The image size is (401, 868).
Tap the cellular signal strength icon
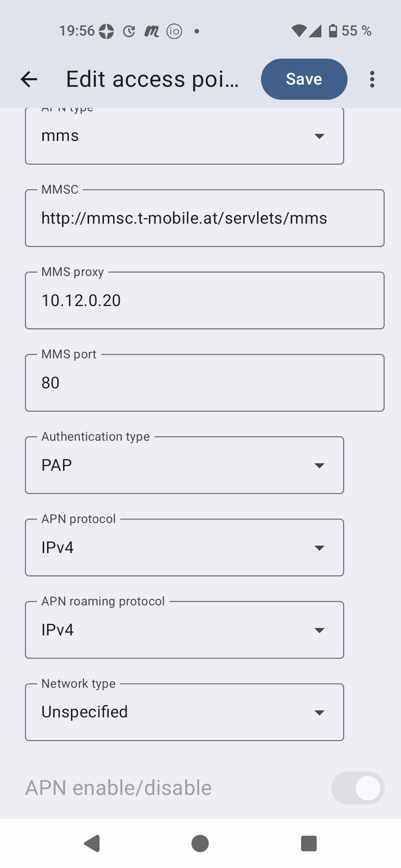pyautogui.click(x=315, y=31)
